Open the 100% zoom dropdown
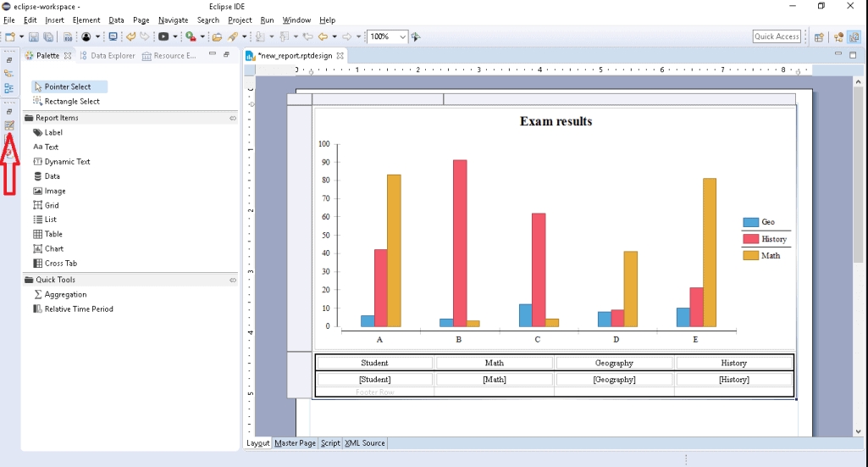 (x=402, y=37)
